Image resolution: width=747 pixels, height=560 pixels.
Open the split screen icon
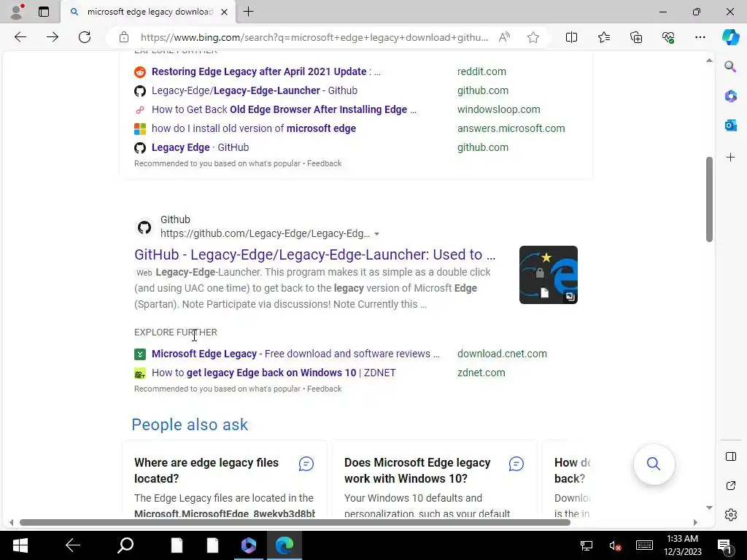[571, 37]
